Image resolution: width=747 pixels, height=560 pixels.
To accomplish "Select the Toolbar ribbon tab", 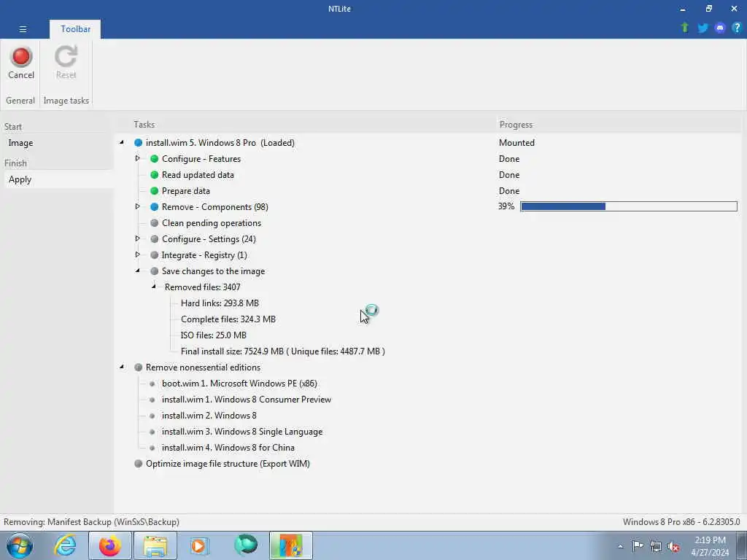I will coord(75,29).
